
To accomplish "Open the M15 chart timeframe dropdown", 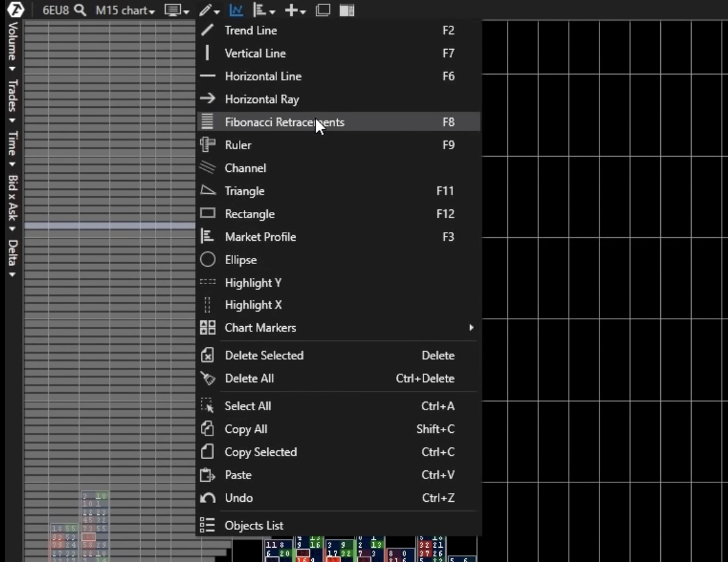I will click(125, 10).
